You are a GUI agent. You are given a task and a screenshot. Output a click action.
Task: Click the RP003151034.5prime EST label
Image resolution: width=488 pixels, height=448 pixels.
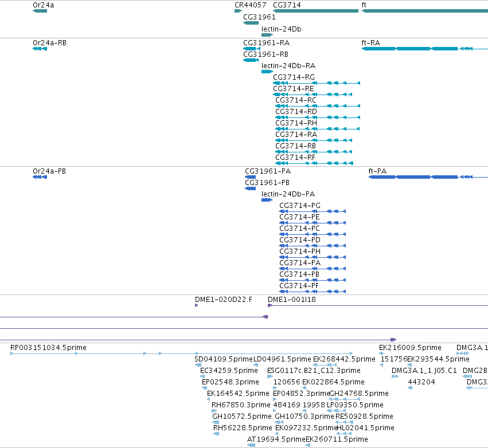(48, 348)
